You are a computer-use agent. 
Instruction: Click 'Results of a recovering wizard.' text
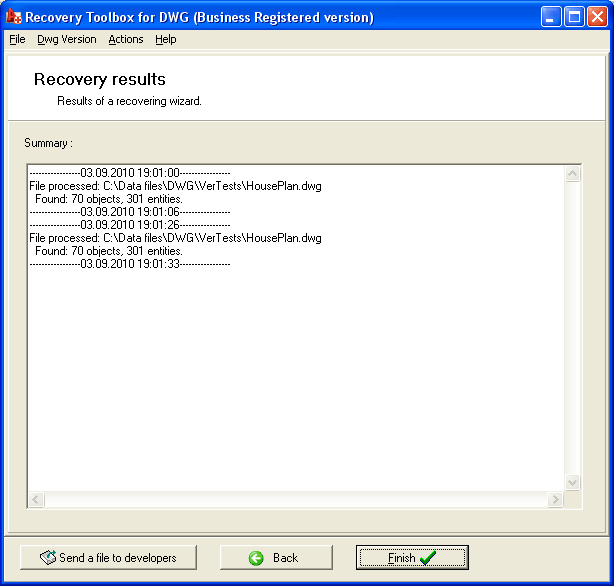tap(129, 101)
